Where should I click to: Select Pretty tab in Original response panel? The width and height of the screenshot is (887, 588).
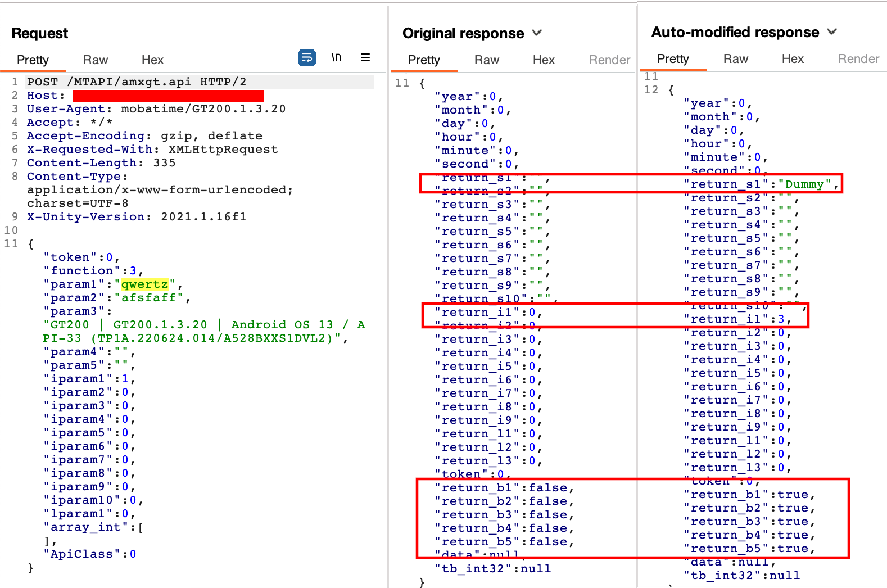424,60
